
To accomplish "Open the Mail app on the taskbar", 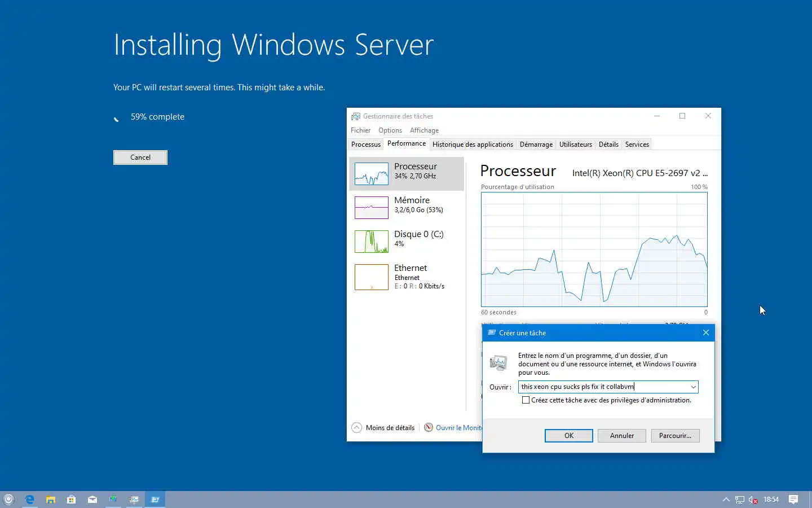I will 92,499.
